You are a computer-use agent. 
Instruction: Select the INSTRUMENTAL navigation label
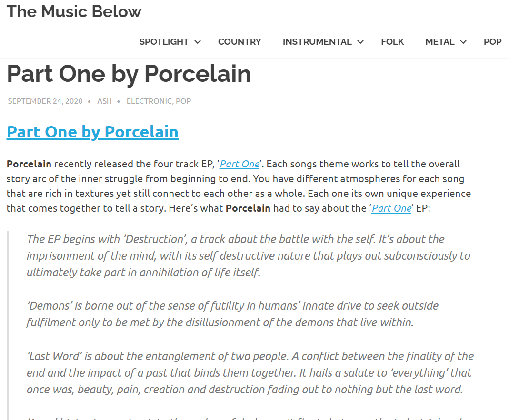[x=317, y=42]
